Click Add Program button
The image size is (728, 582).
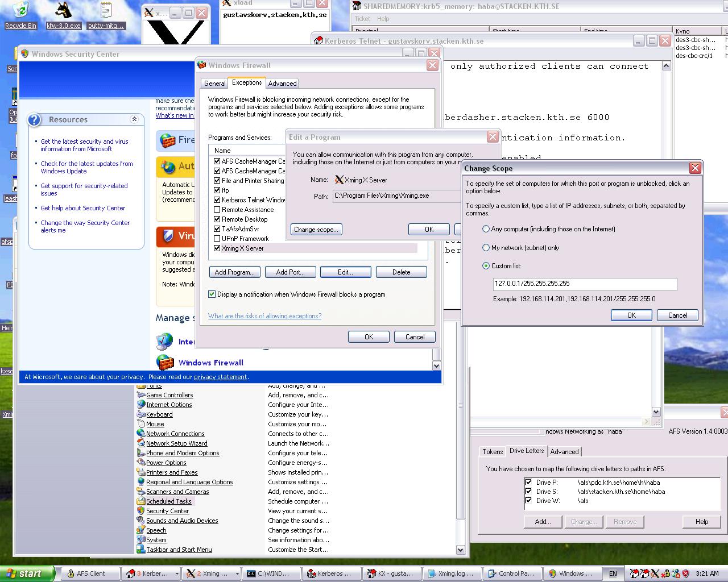click(x=235, y=272)
